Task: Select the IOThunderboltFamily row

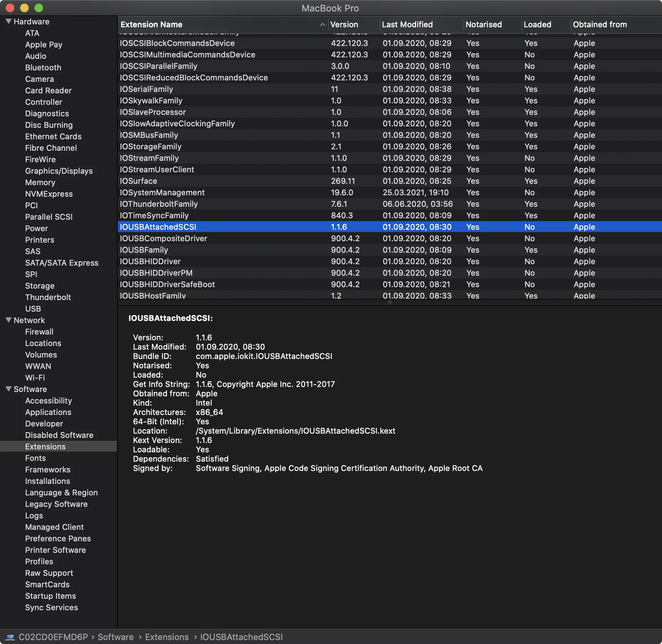Action: (159, 204)
